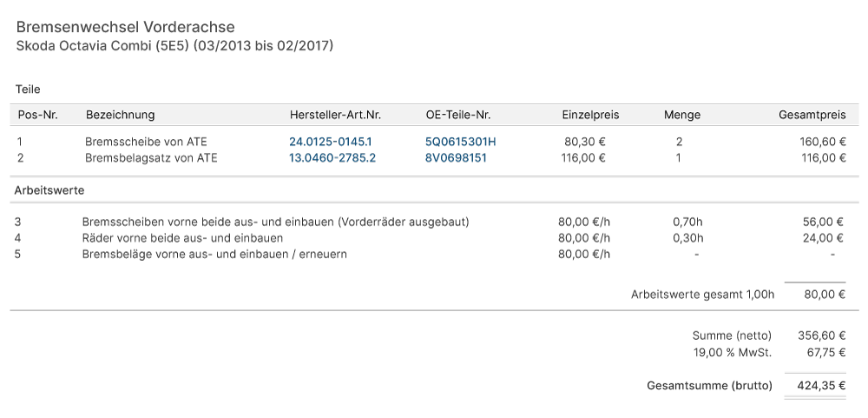This screenshot has width=868, height=418.
Task: Click the Arbeitswerte section heading
Action: [49, 190]
